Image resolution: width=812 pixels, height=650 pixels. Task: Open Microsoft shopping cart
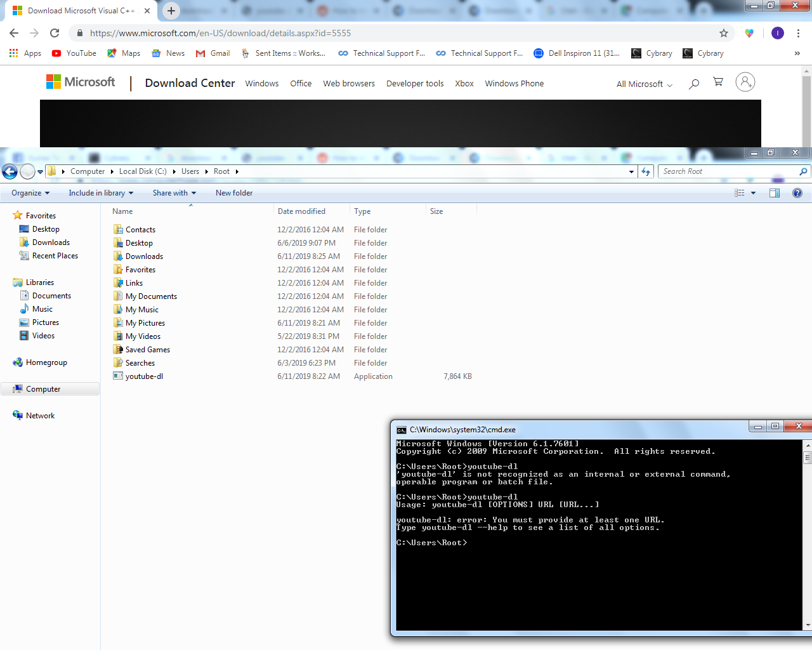[x=718, y=82]
